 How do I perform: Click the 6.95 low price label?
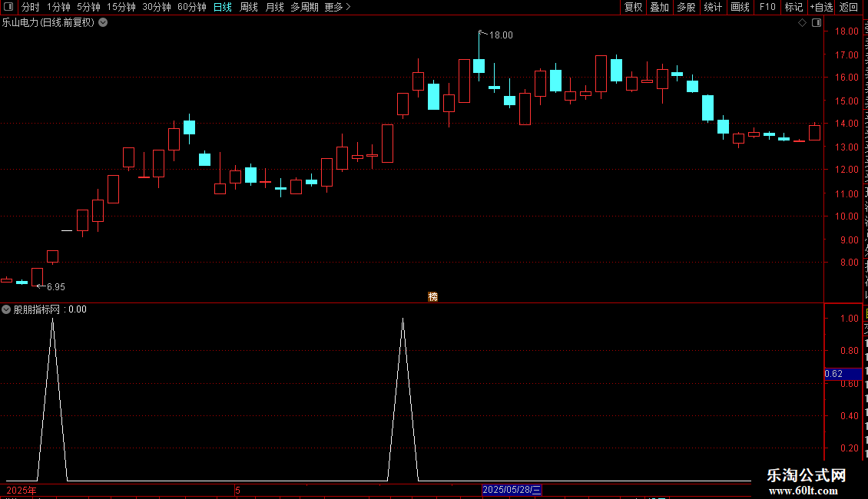point(56,286)
